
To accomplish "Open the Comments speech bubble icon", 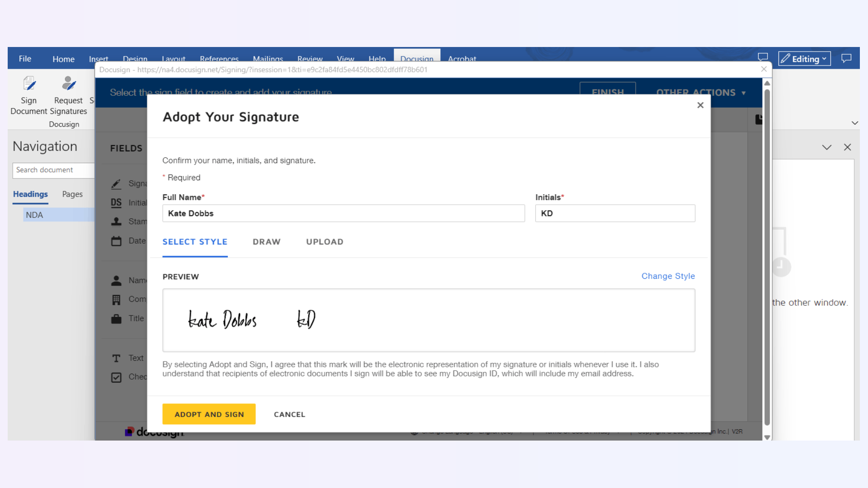I will 846,59.
